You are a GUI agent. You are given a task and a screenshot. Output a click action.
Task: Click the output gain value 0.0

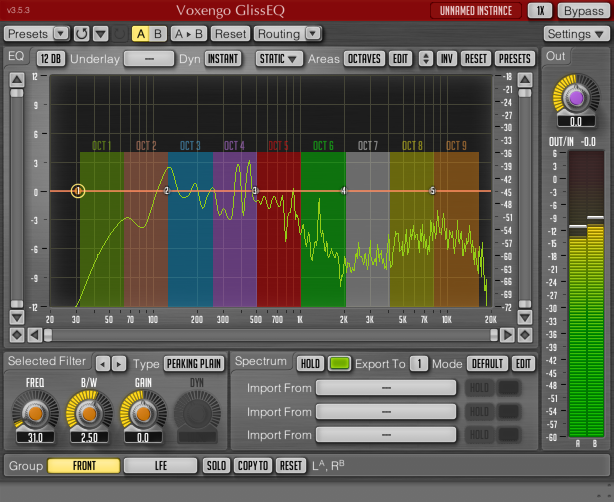tap(576, 122)
